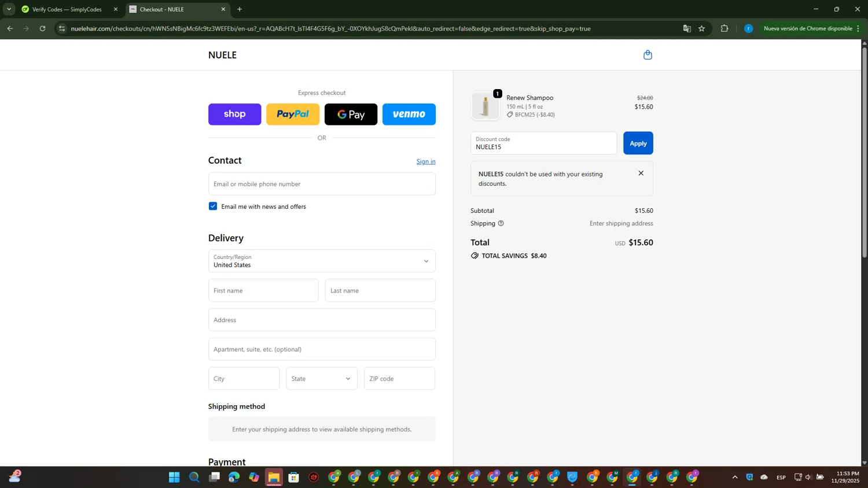The image size is (868, 488).
Task: Click the Discount code field with NUELE15
Action: [543, 143]
